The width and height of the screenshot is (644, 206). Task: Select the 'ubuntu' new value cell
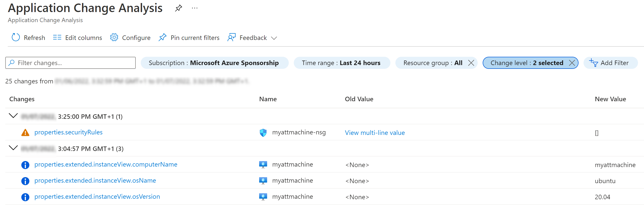(605, 181)
